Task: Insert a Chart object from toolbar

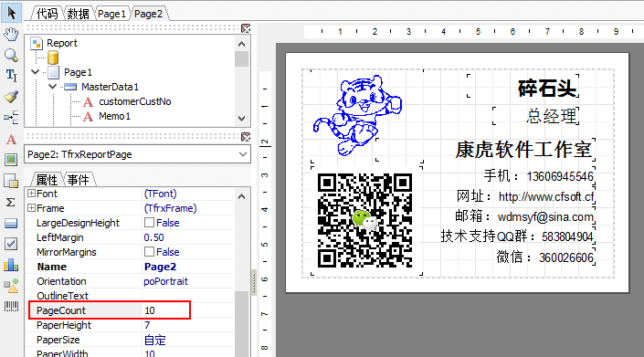Action: (11, 265)
